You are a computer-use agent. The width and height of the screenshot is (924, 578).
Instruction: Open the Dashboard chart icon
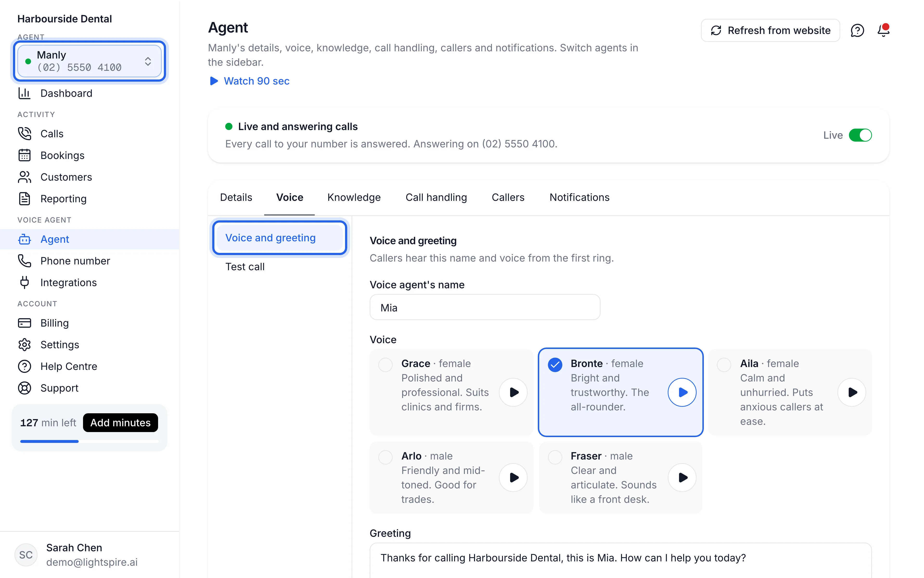coord(25,93)
